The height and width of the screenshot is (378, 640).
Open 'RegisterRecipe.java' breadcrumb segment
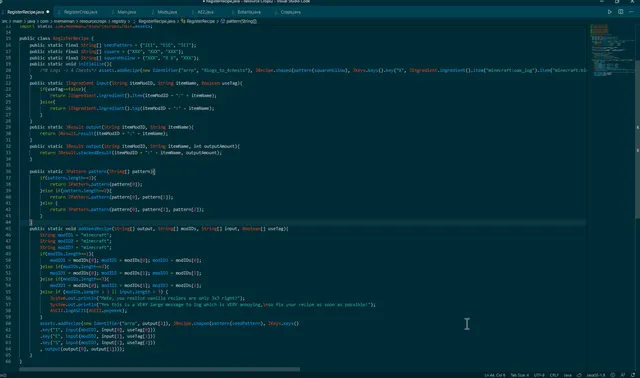click(x=156, y=21)
